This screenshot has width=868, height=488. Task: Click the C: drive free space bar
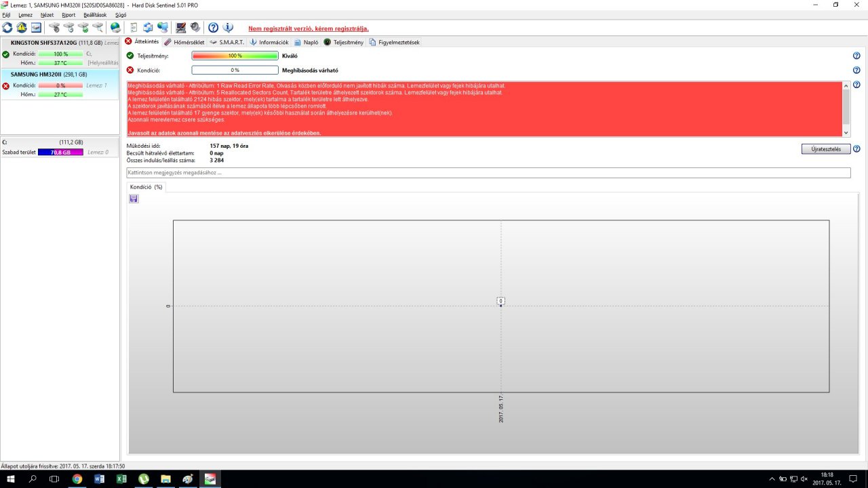coord(60,152)
